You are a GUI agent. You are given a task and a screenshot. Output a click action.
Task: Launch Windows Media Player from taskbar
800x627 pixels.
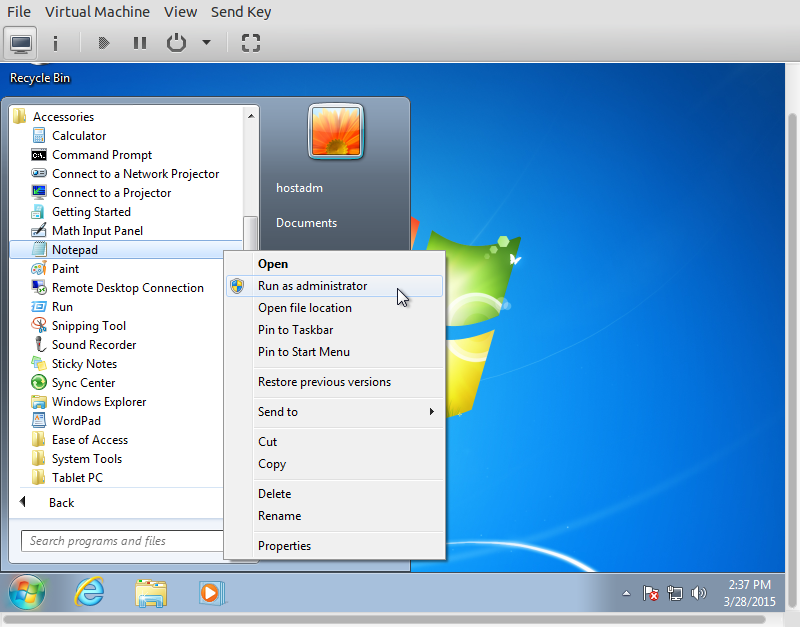tap(211, 592)
